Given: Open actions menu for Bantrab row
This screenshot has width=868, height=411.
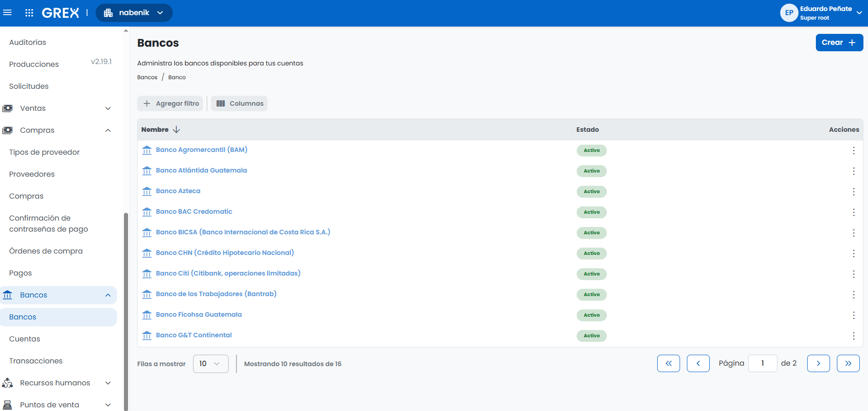Looking at the screenshot, I should pos(853,295).
